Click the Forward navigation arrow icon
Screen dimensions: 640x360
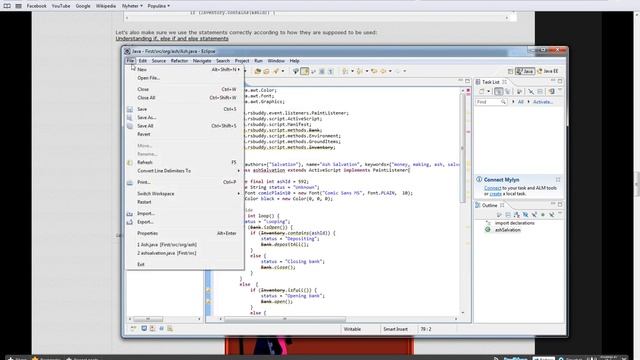(398, 71)
